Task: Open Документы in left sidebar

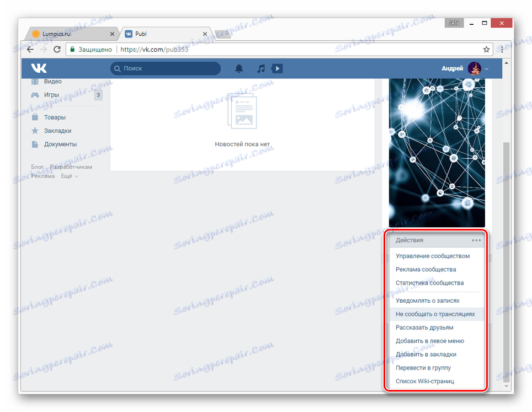Action: coord(60,144)
